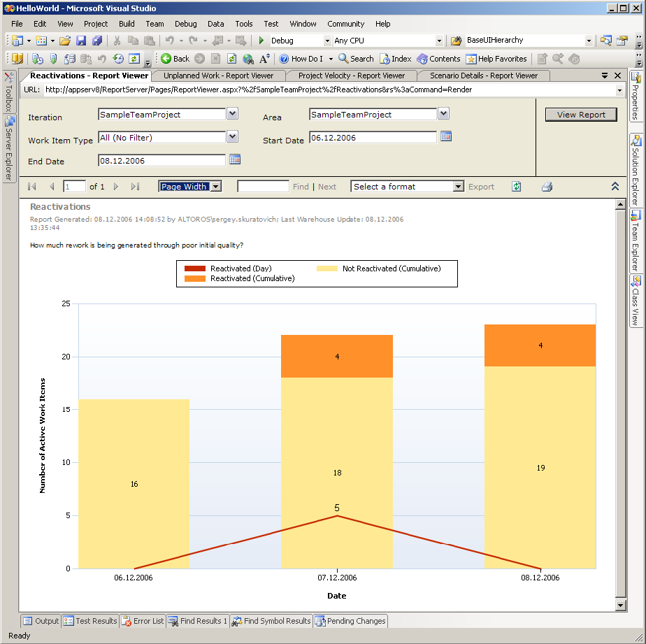Screen dimensions: 646x644
Task: Open the Start Date calendar picker
Action: 446,136
